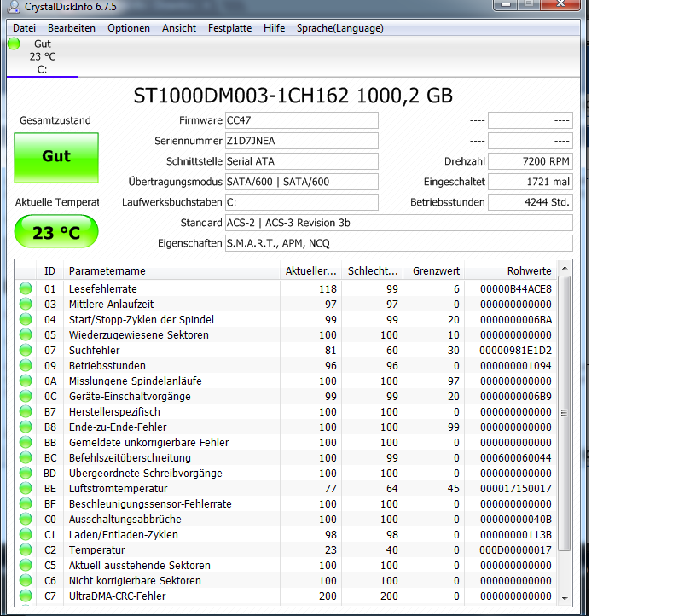Click the status circle for Geräte-Einschaltvorgänge
The width and height of the screenshot is (696, 616).
(x=26, y=396)
